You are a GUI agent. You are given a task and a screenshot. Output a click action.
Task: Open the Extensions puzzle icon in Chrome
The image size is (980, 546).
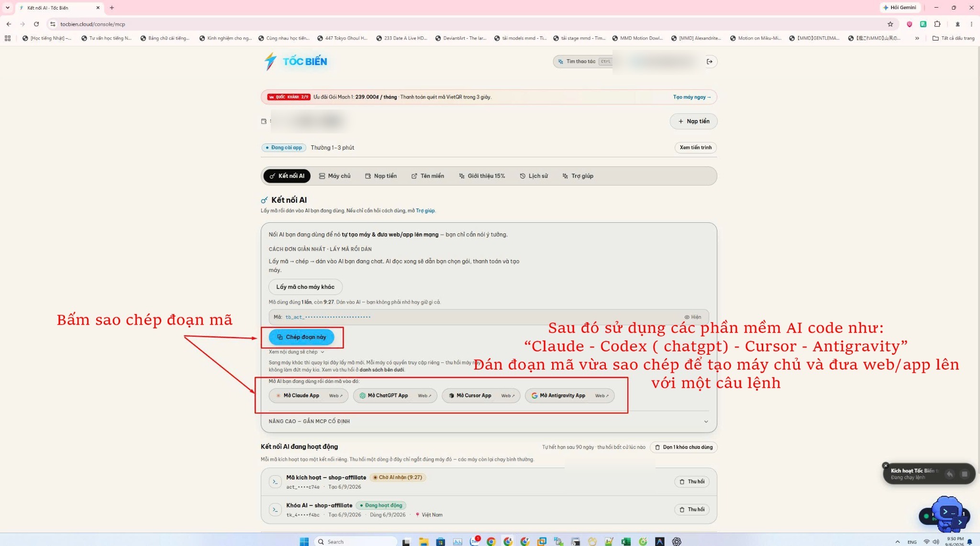tap(937, 24)
